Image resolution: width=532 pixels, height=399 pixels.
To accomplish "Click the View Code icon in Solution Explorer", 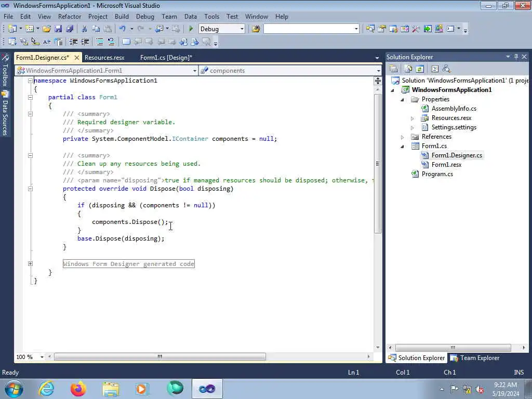I will [435, 69].
